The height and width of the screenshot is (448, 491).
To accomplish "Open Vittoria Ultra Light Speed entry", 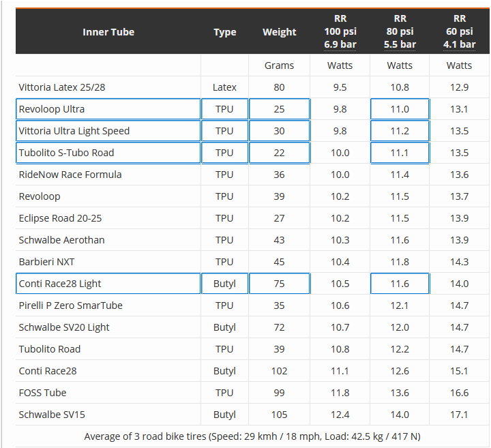I will pos(74,131).
